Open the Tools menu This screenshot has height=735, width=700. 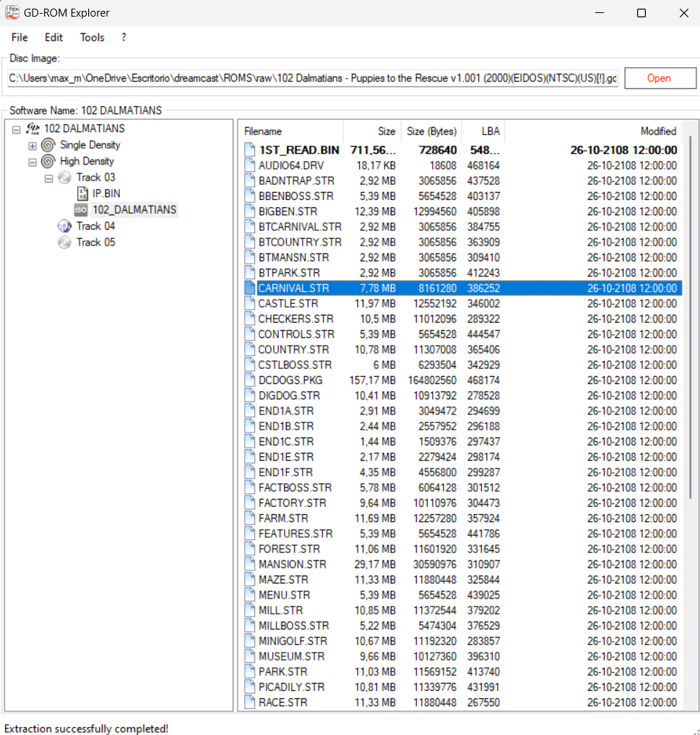click(x=92, y=38)
